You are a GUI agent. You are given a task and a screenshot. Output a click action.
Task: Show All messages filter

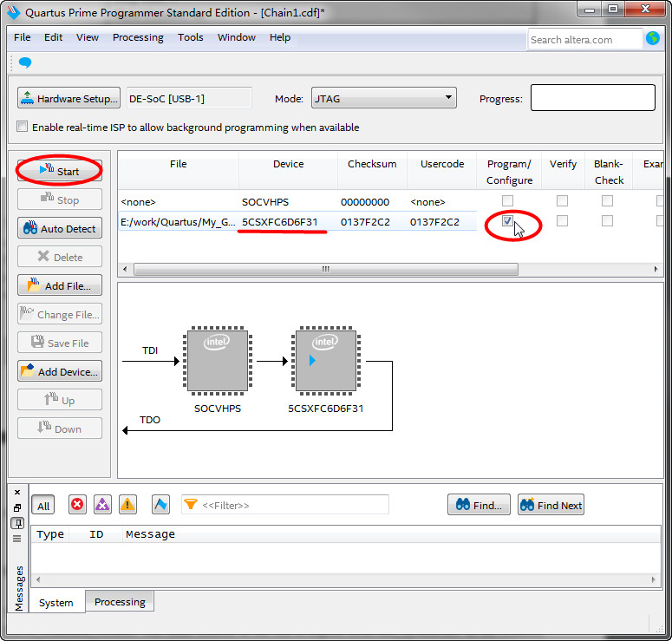[42, 506]
